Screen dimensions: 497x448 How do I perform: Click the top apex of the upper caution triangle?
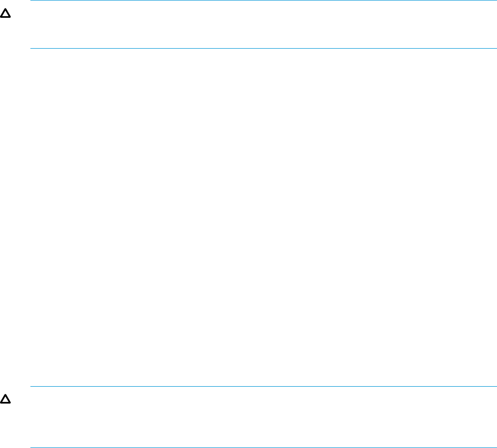[6, 9]
